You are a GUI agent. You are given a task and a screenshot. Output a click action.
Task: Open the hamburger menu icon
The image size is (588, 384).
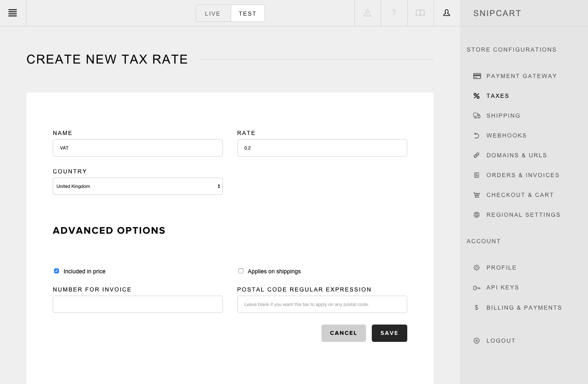coord(13,13)
